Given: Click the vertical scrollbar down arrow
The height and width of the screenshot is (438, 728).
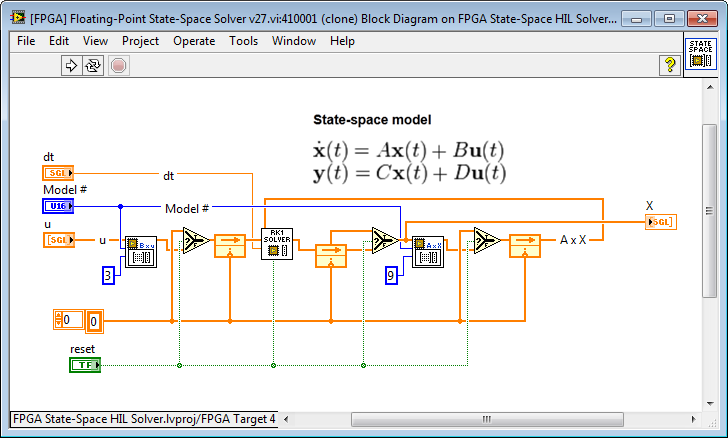Looking at the screenshot, I should (x=710, y=404).
